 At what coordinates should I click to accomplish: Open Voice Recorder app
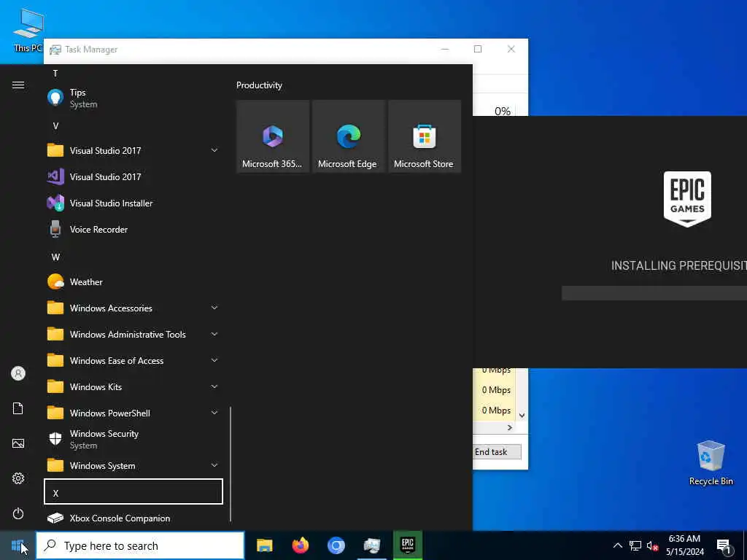coord(133,229)
